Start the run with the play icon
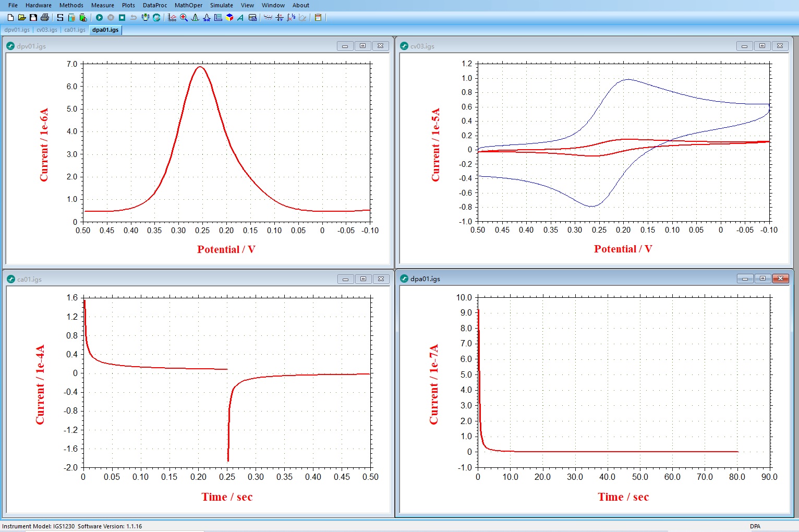799x532 pixels. click(x=99, y=17)
